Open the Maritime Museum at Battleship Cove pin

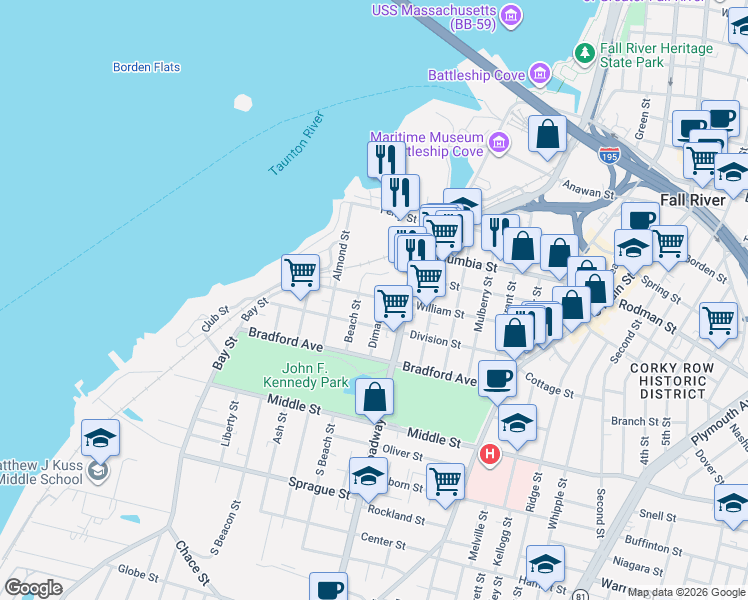point(499,143)
